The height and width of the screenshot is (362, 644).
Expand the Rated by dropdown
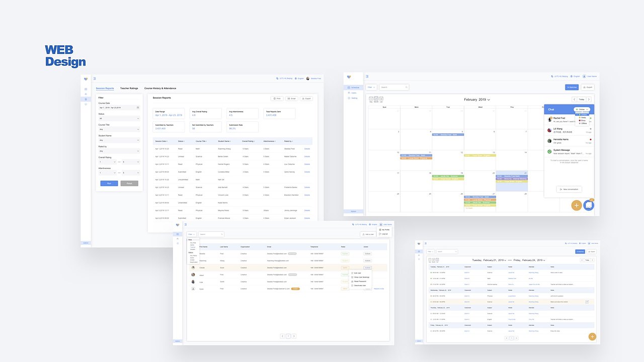[119, 151]
